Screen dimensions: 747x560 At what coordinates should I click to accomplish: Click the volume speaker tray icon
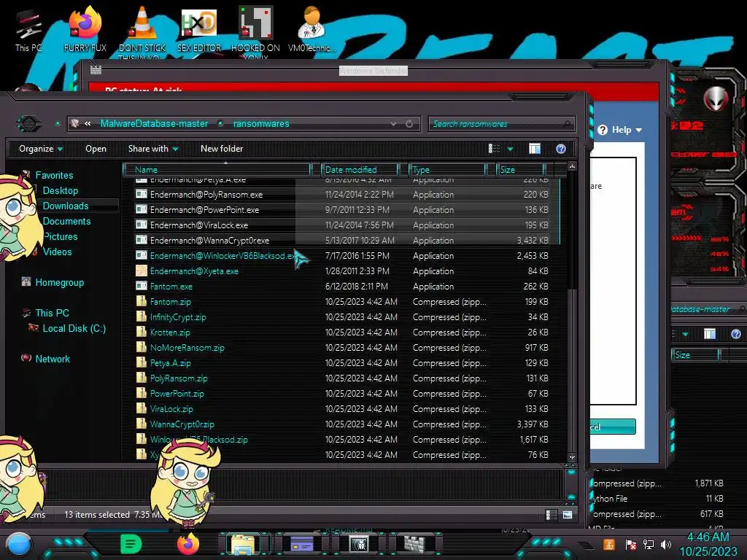click(665, 544)
